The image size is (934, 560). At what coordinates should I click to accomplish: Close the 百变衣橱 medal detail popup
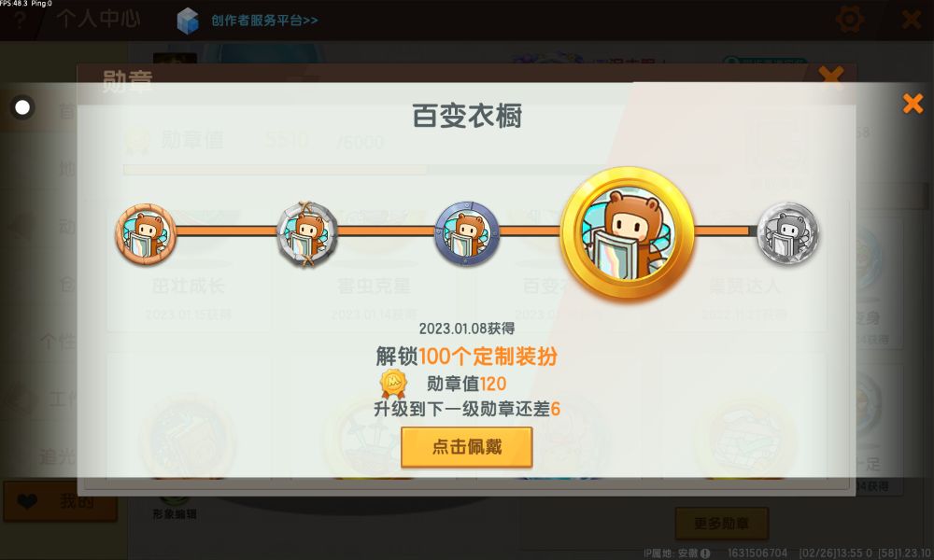click(913, 104)
